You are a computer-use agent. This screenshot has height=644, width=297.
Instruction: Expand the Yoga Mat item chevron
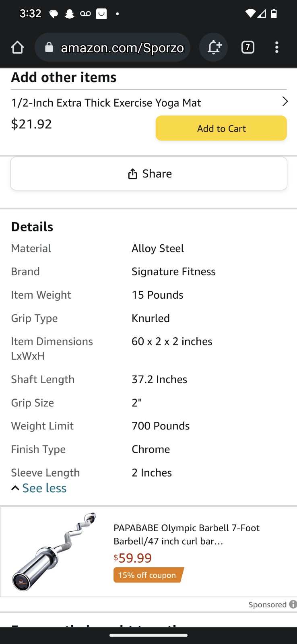click(285, 101)
